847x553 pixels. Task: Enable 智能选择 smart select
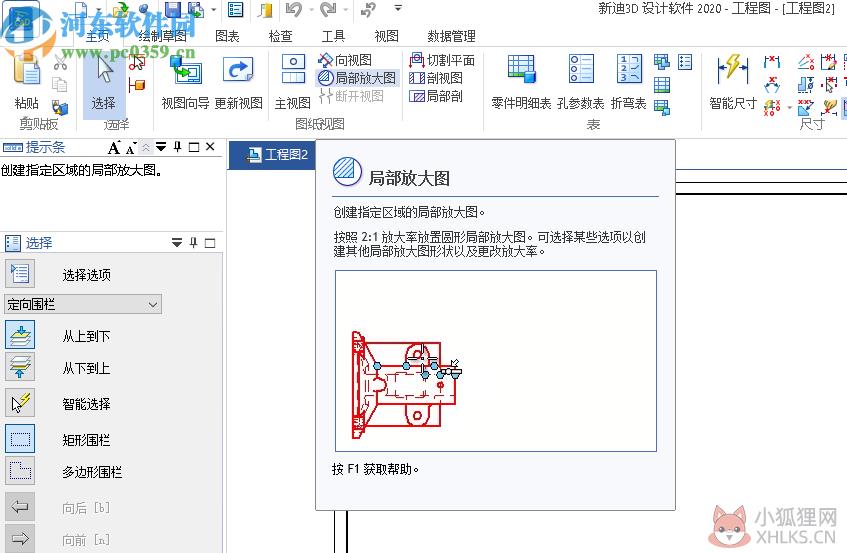pyautogui.click(x=21, y=403)
